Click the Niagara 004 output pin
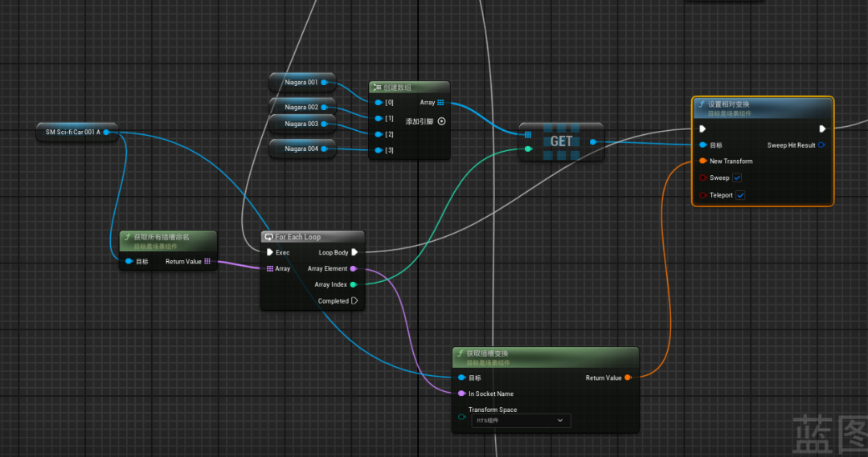Image resolution: width=868 pixels, height=457 pixels. 324,149
